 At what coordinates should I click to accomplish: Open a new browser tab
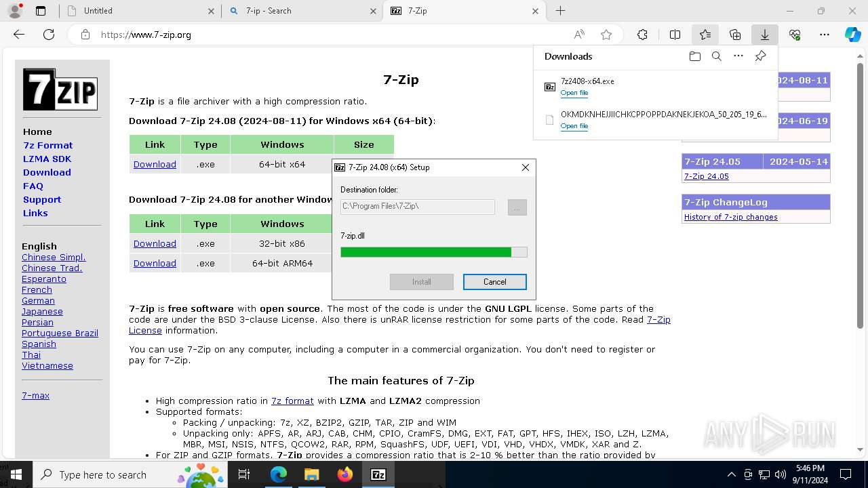coord(560,11)
